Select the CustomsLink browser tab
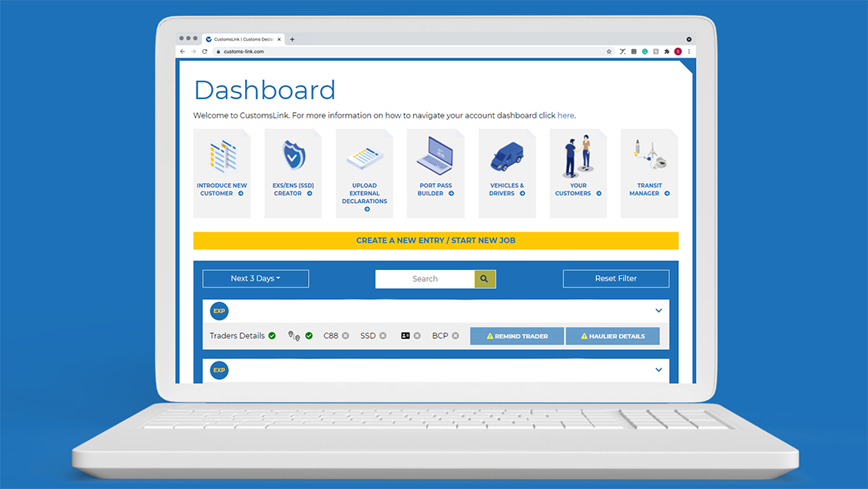 243,39
